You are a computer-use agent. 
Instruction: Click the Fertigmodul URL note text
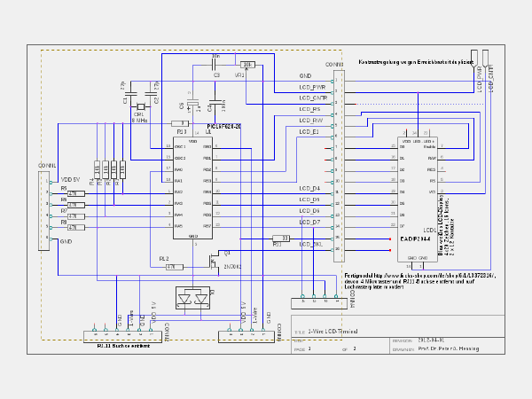pyautogui.click(x=420, y=281)
